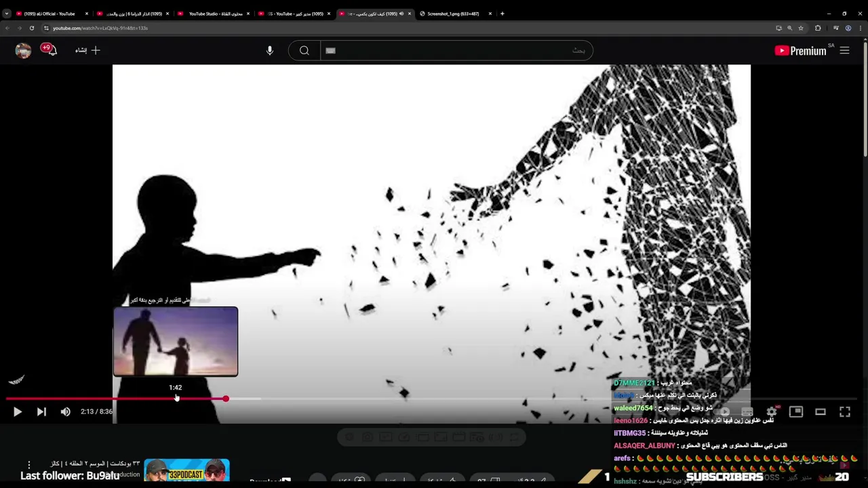Open browser extensions puzzle icon
Screen dimensions: 868x488
pos(818,28)
